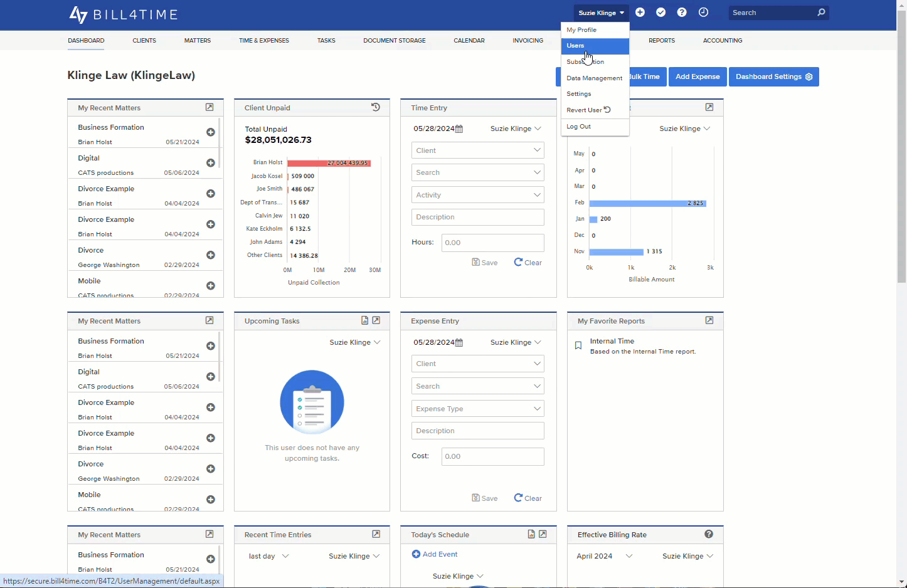Image resolution: width=907 pixels, height=588 pixels.
Task: Click the bookmark icon beside Internal Time
Action: pyautogui.click(x=578, y=345)
